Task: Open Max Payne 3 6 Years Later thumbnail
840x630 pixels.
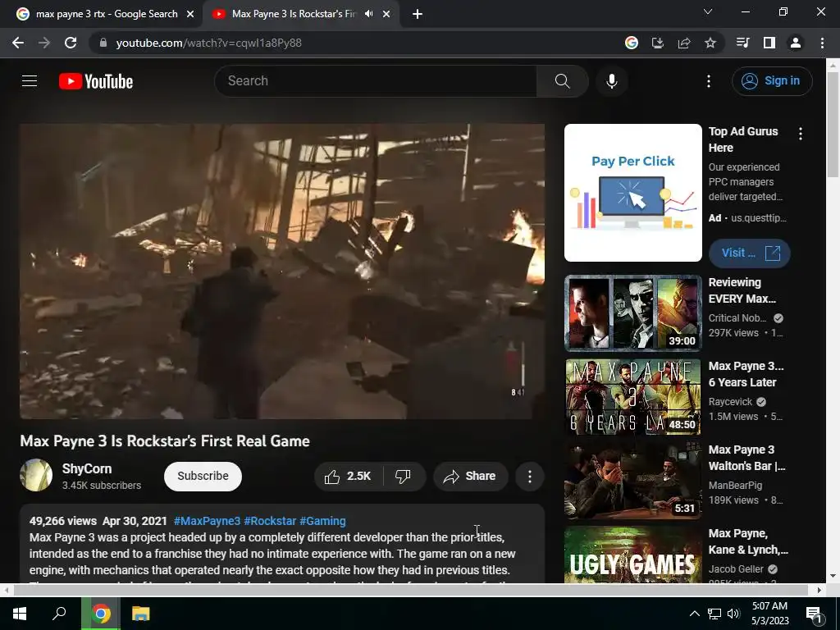Action: click(632, 396)
